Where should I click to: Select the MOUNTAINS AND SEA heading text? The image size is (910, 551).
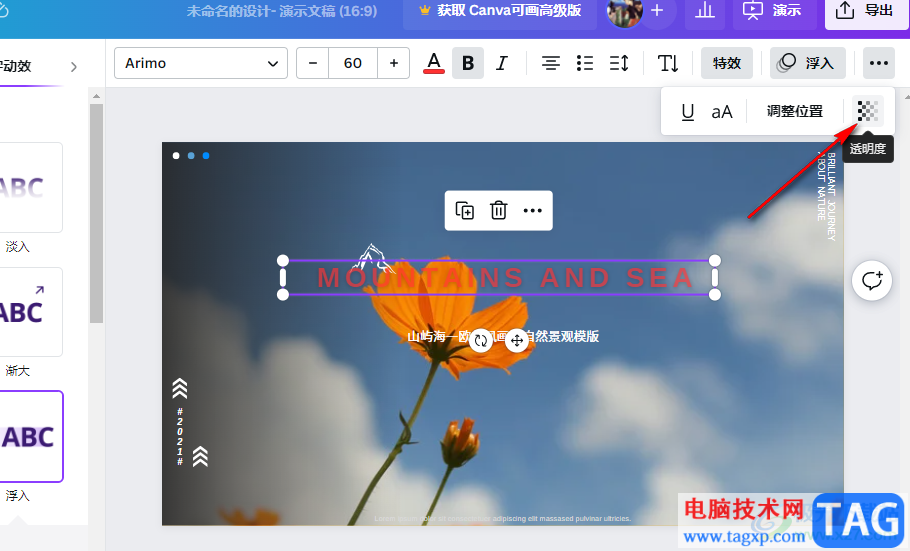click(505, 278)
